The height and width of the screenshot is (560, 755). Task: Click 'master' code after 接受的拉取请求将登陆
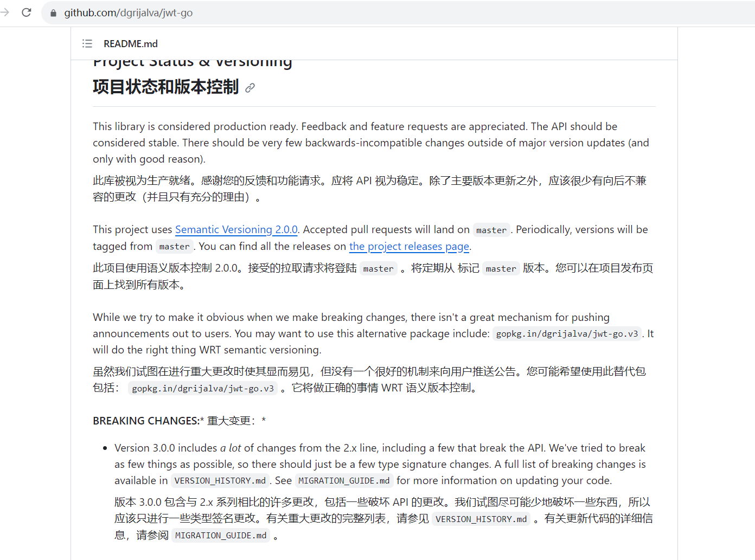tap(378, 269)
